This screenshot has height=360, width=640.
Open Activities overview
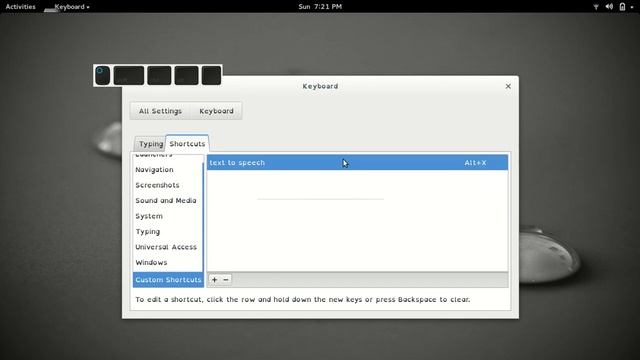coord(20,7)
